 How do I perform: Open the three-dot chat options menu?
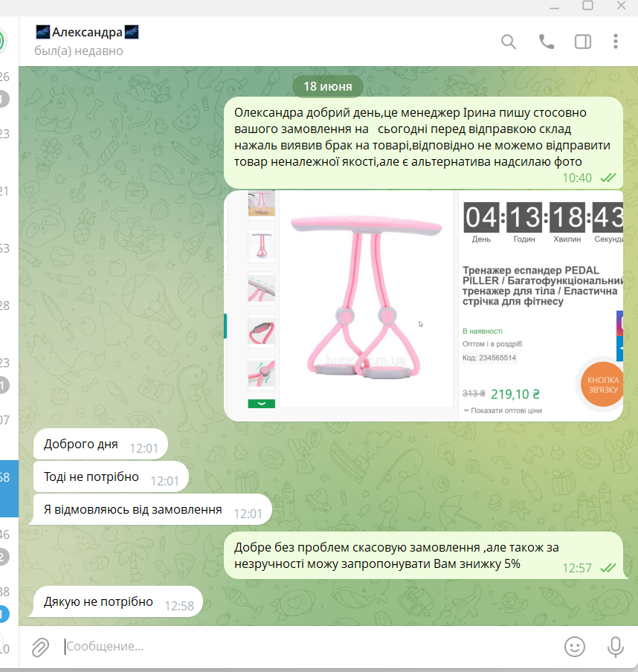click(x=615, y=42)
